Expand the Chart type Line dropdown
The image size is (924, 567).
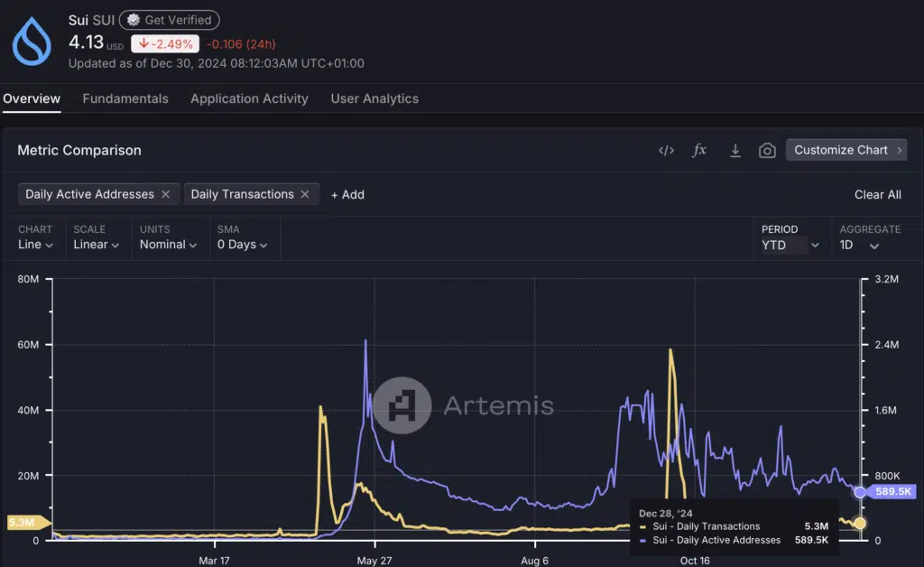coord(35,244)
